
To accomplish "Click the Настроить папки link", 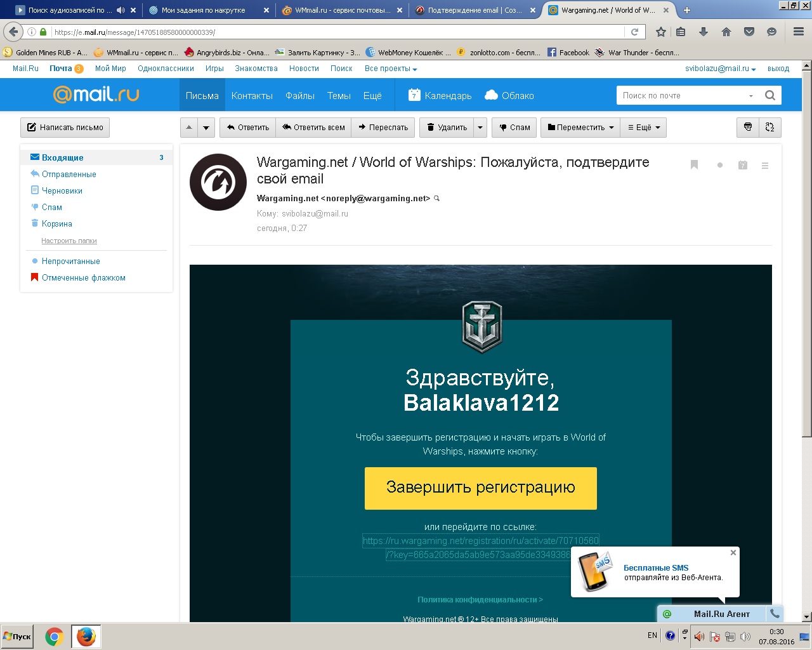I will [69, 241].
